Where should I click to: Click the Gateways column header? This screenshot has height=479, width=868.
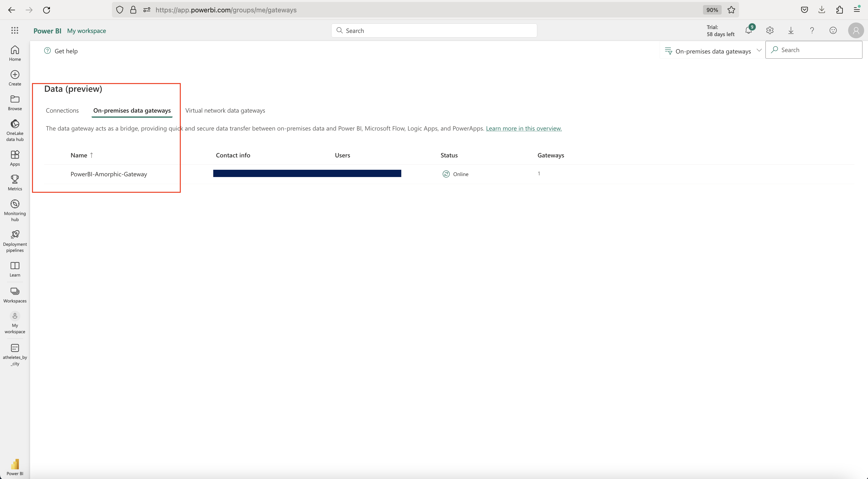tap(551, 155)
